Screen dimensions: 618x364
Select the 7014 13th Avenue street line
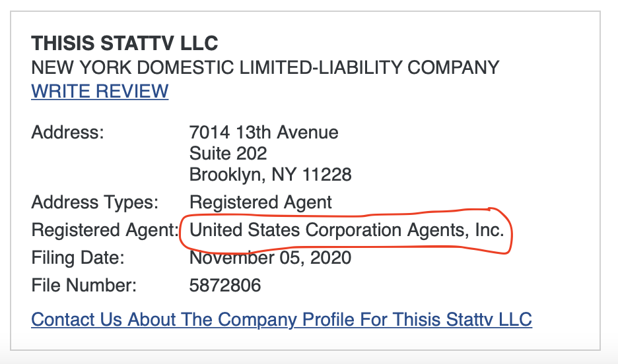tap(263, 132)
